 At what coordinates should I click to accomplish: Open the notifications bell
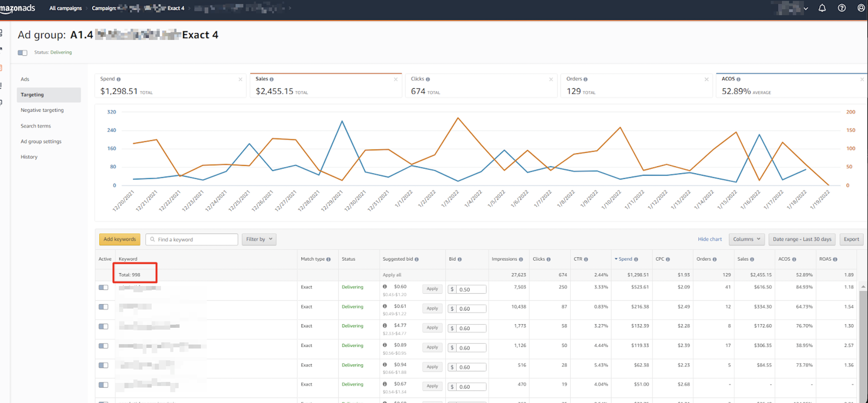coord(822,8)
